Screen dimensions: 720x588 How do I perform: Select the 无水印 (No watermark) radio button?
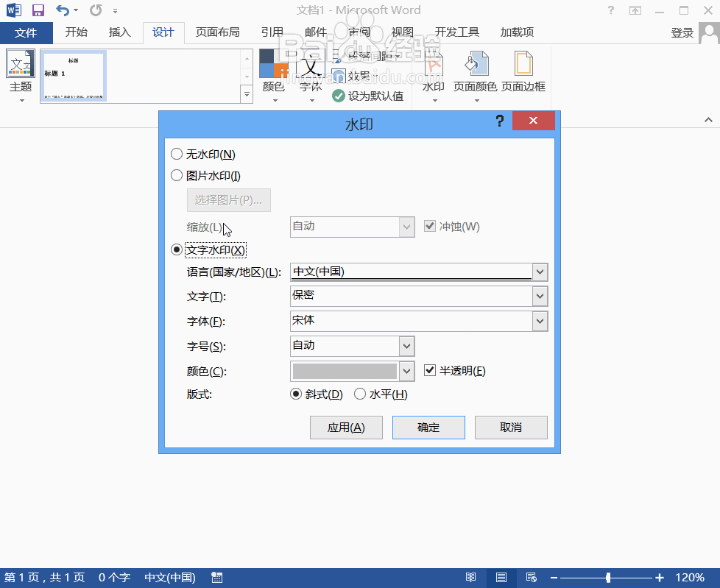coord(177,154)
